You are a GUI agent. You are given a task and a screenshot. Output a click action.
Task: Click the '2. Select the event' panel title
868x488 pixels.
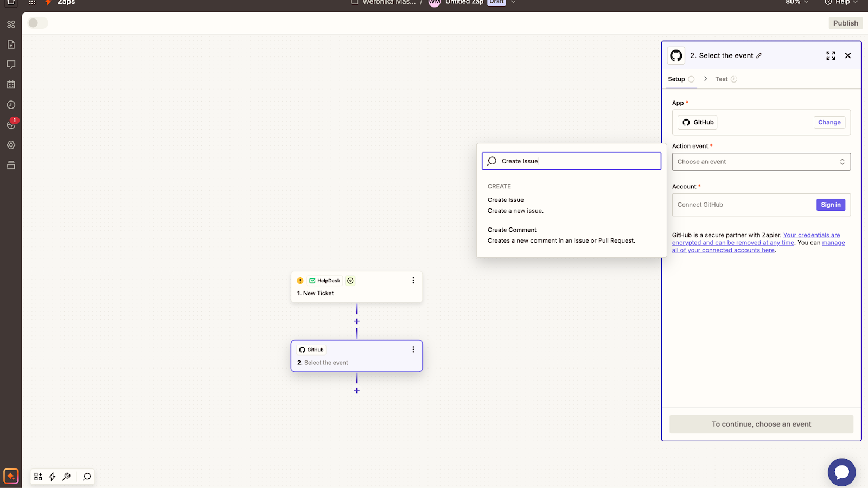click(x=722, y=55)
